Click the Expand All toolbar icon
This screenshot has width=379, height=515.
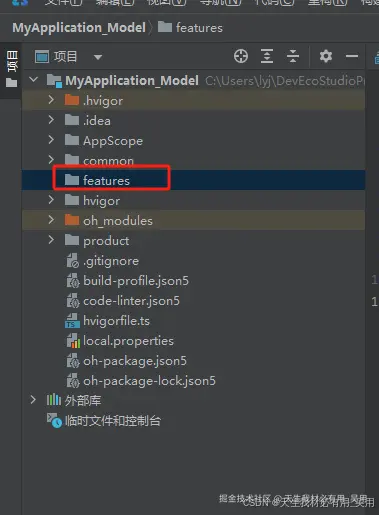[267, 56]
